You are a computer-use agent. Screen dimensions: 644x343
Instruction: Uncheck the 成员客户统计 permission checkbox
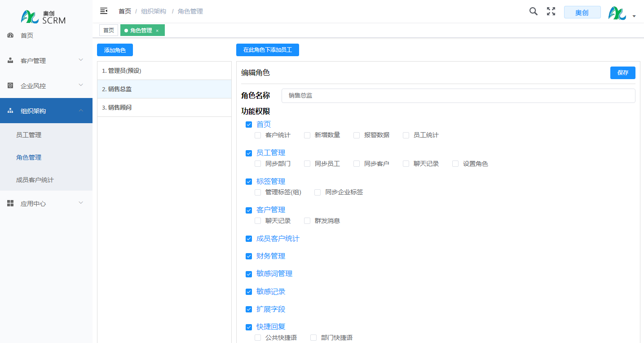(249, 239)
